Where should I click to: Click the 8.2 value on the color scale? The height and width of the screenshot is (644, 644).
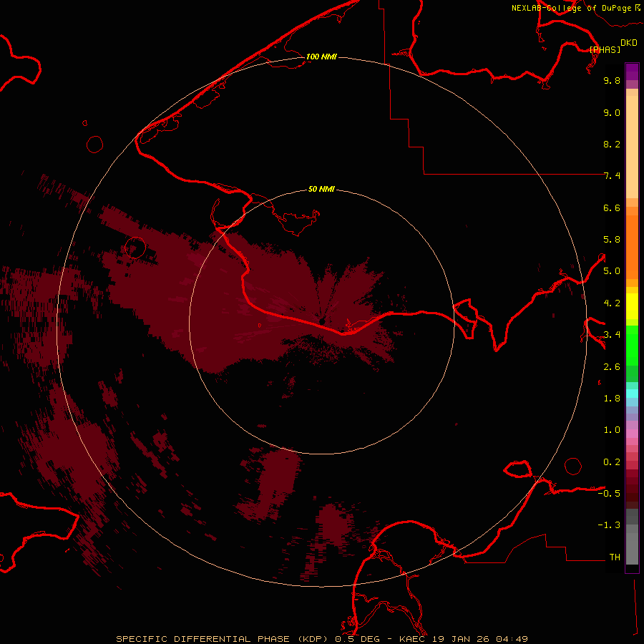tap(612, 144)
